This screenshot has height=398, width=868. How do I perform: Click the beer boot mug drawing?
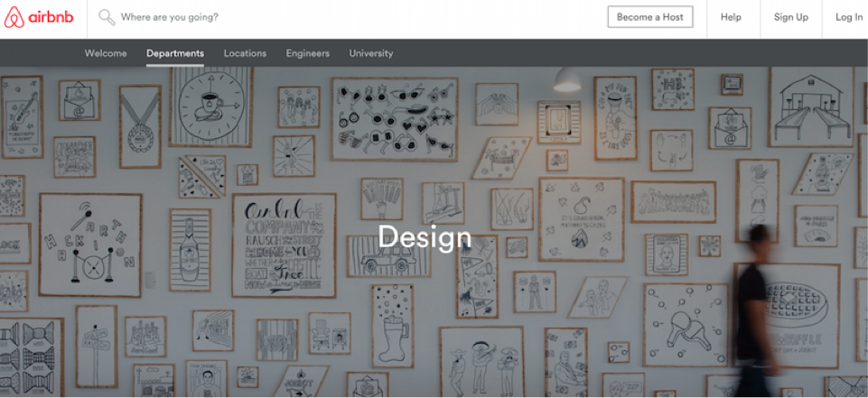pos(393,326)
